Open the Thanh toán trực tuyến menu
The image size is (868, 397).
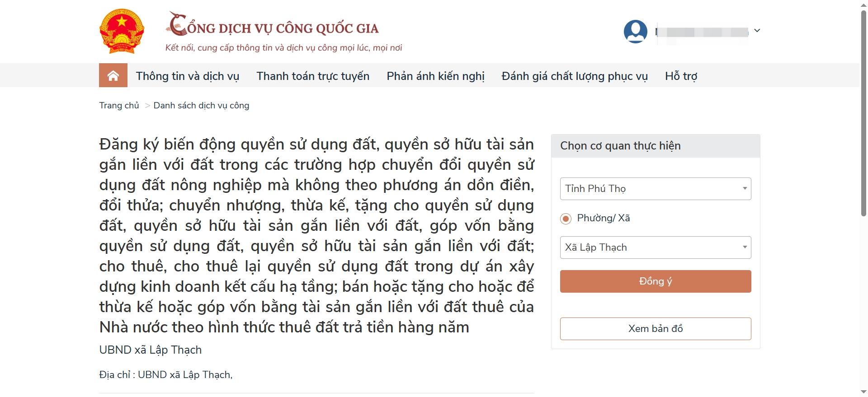[x=312, y=76]
